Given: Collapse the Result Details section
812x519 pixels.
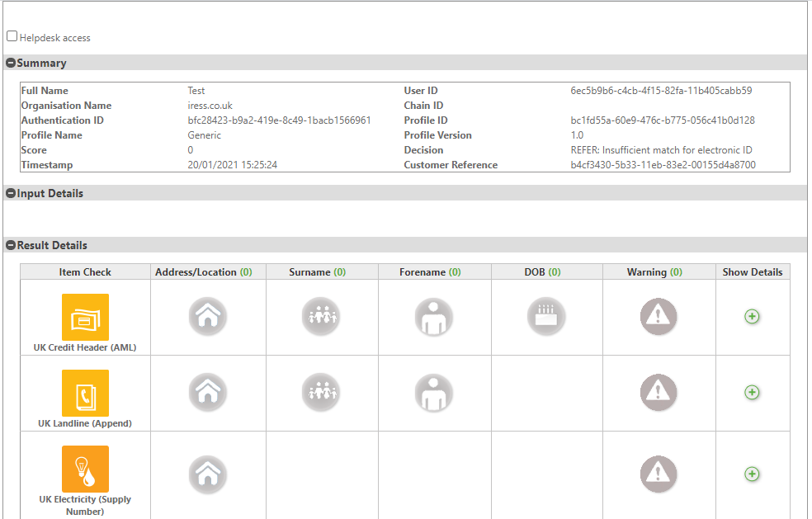Looking at the screenshot, I should click(9, 245).
